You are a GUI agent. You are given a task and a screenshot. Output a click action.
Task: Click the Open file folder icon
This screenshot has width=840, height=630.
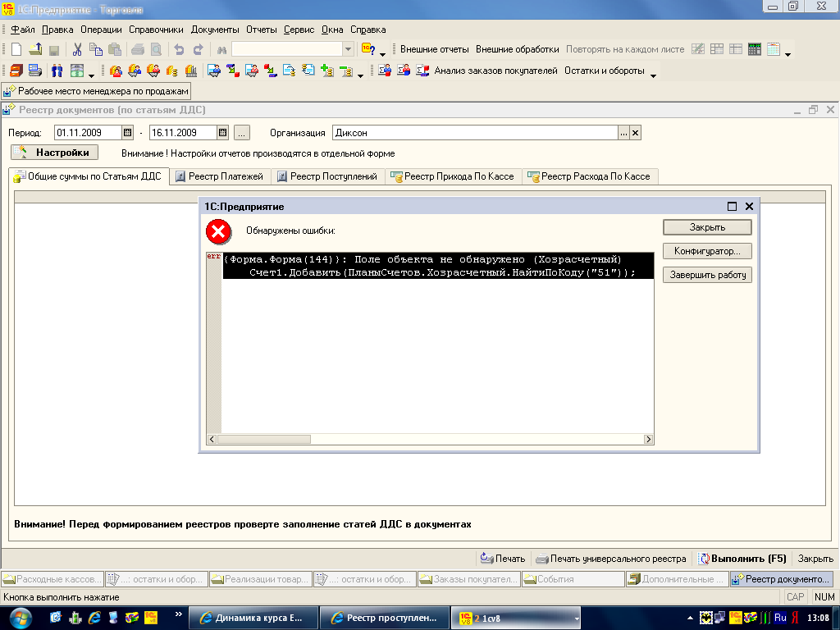(35, 49)
